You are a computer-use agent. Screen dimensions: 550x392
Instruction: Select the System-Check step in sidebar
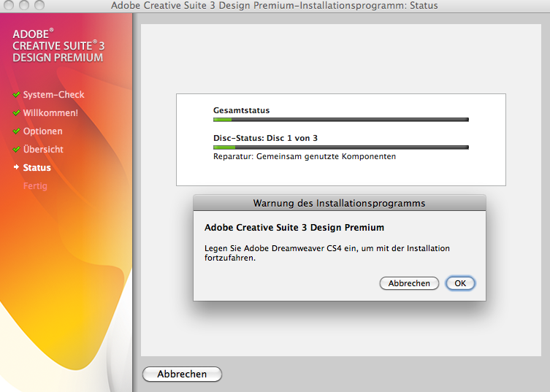(x=53, y=95)
